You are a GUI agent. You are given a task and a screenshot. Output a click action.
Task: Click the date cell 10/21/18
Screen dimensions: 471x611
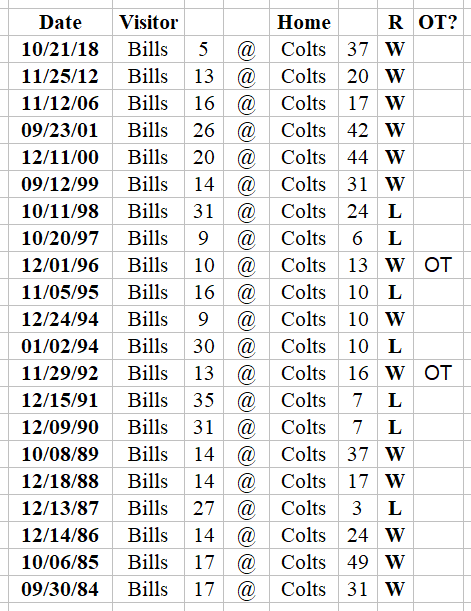click(x=60, y=49)
